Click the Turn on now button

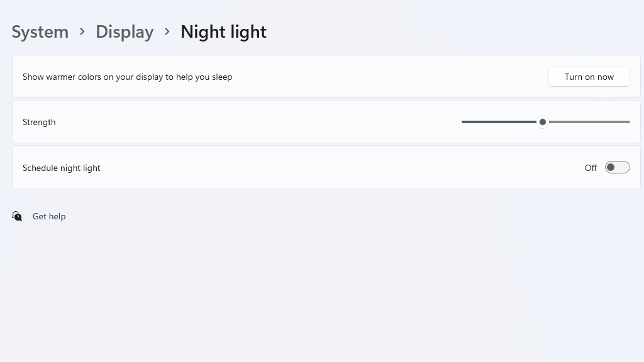click(589, 77)
